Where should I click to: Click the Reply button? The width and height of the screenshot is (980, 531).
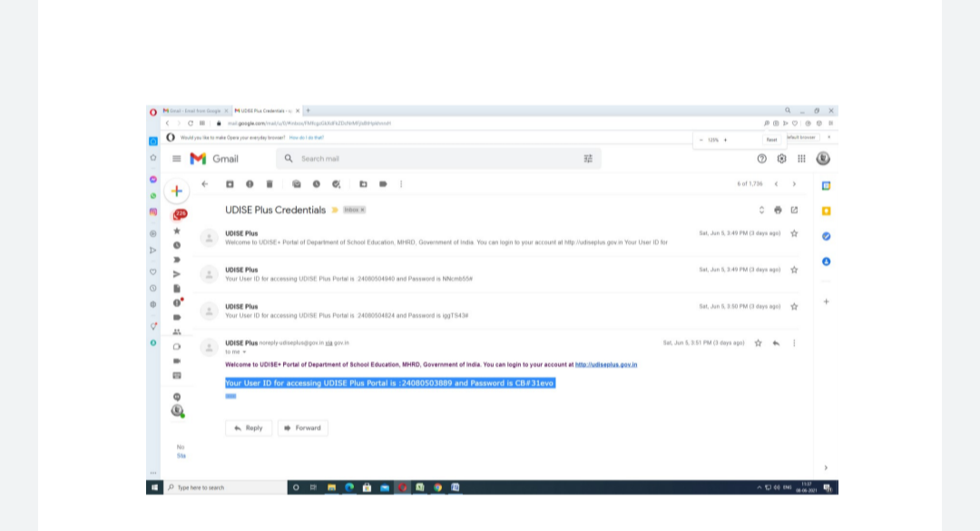click(249, 428)
